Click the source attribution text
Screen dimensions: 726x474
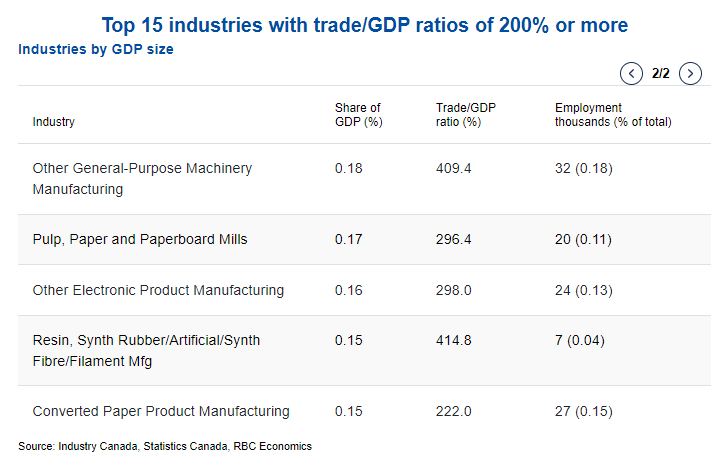pos(165,446)
